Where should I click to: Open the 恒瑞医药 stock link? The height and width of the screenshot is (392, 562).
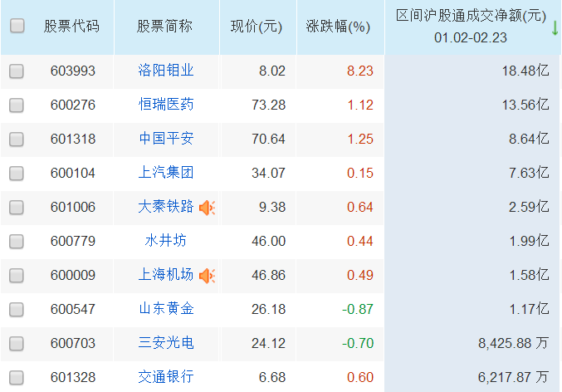(166, 105)
